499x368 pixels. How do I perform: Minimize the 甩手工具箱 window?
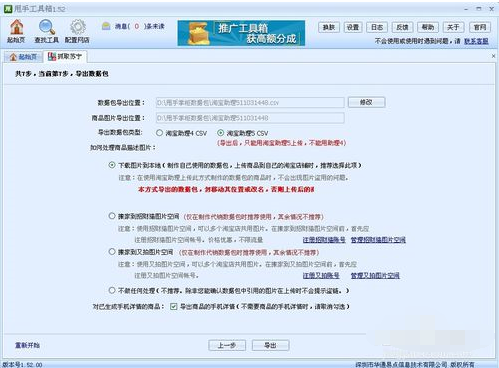pos(466,9)
